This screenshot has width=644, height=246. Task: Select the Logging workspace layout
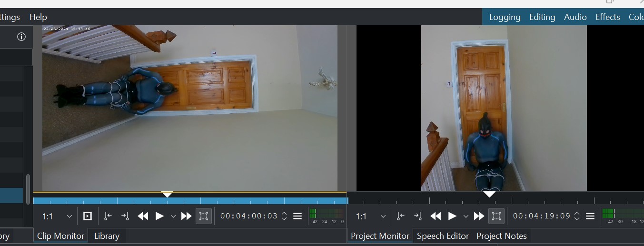[x=505, y=17]
